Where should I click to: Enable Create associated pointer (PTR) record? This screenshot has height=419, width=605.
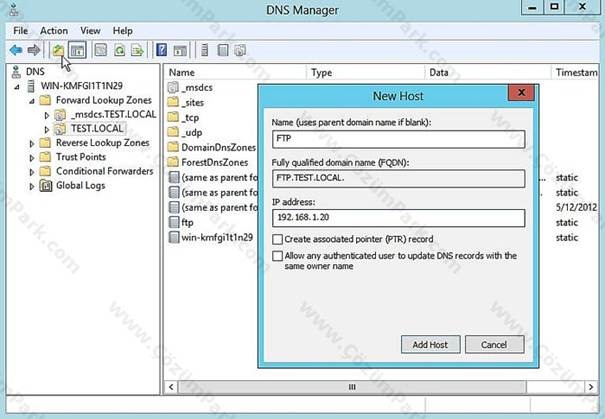(x=277, y=240)
